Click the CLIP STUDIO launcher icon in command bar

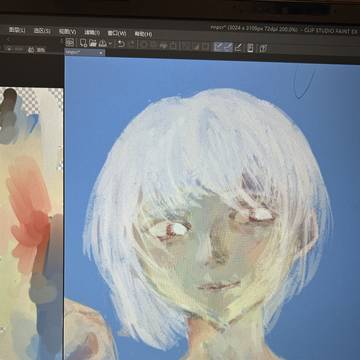70,42
